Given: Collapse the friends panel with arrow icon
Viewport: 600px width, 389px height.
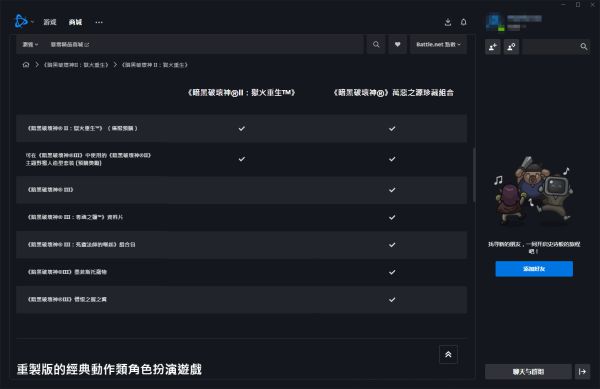Looking at the screenshot, I should click(x=582, y=371).
